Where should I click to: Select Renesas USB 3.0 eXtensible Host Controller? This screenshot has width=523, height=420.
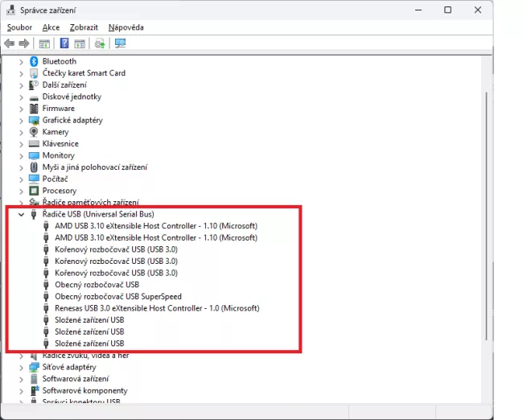pyautogui.click(x=156, y=308)
